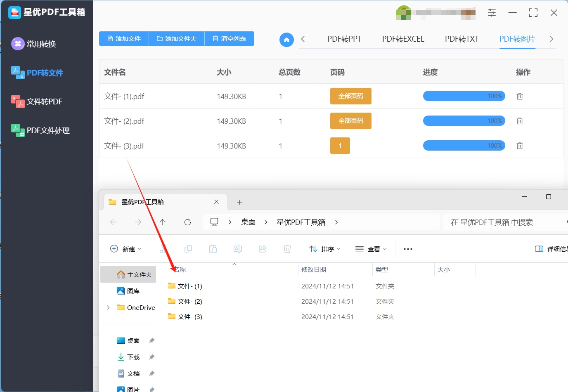This screenshot has height=392, width=568.
Task: Show more conversion tabs with right chevron
Action: [551, 39]
